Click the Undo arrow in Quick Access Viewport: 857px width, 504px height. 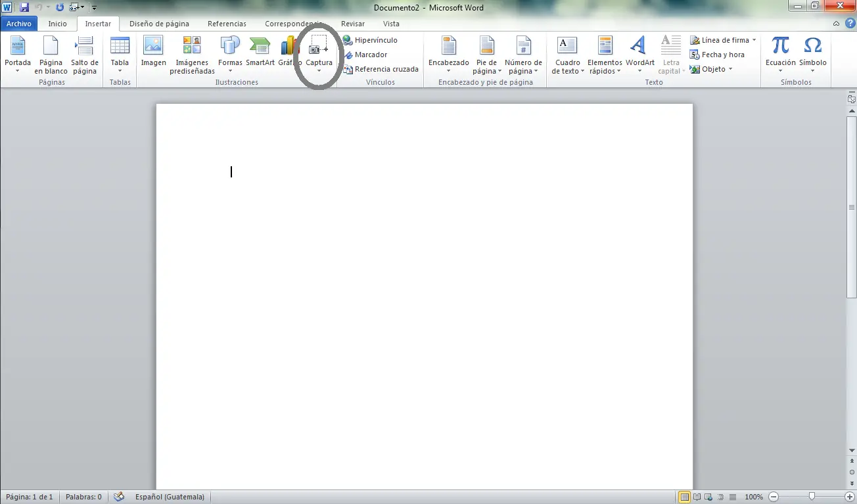(x=39, y=8)
